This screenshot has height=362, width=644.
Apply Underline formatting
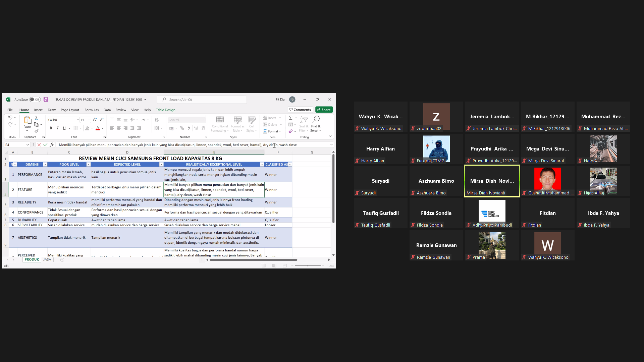click(x=64, y=128)
